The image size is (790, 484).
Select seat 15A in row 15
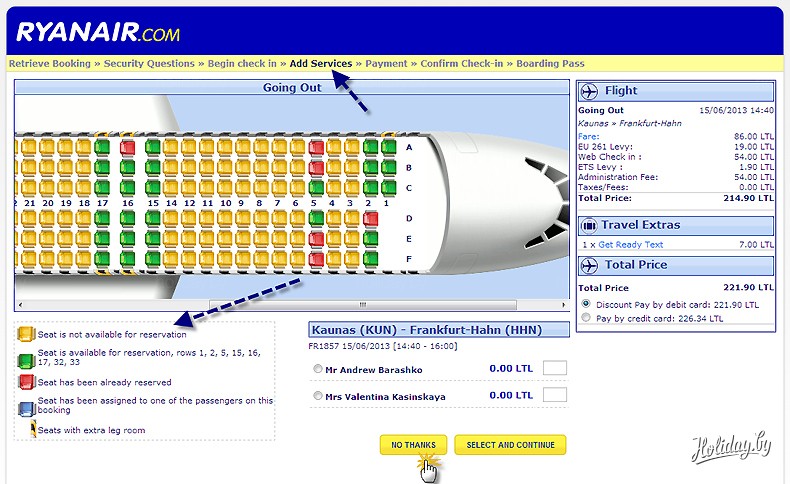(x=153, y=147)
